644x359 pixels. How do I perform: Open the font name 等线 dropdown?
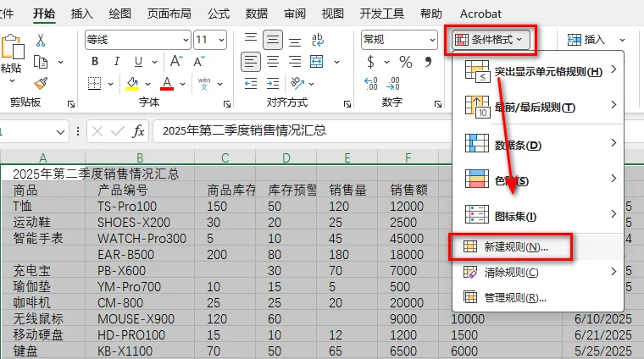186,40
